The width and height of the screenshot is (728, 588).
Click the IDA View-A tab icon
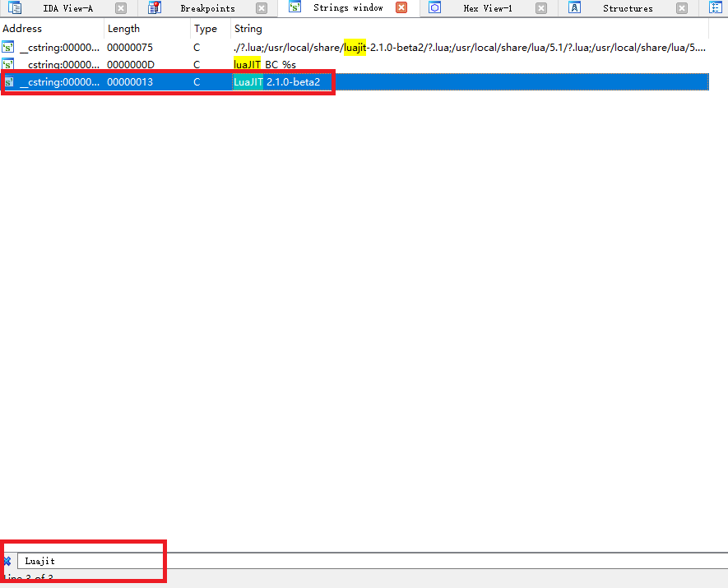15,8
